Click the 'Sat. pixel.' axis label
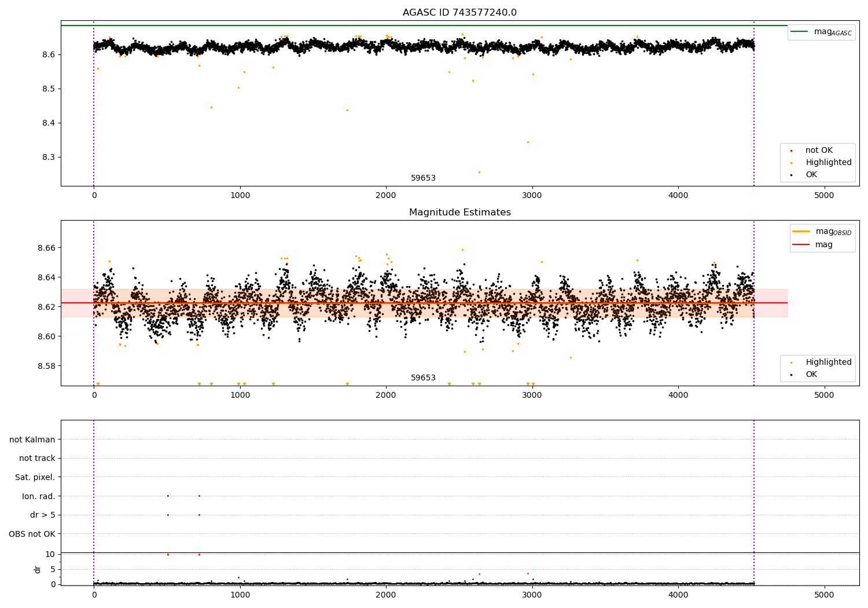This screenshot has height=608, width=868. point(35,478)
